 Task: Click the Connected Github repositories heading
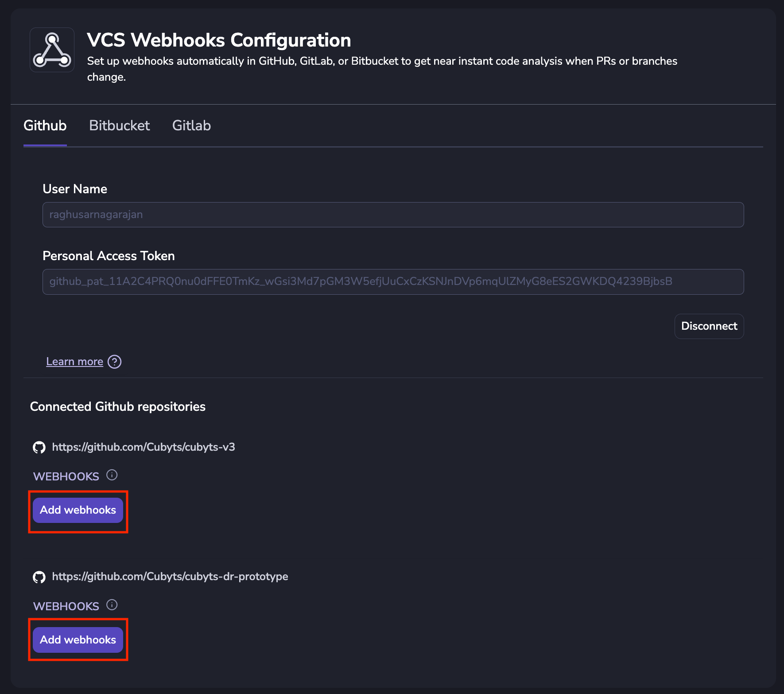118,406
